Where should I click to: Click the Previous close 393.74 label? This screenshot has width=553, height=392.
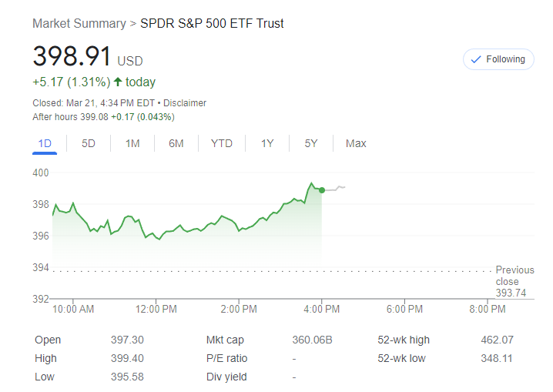point(514,281)
